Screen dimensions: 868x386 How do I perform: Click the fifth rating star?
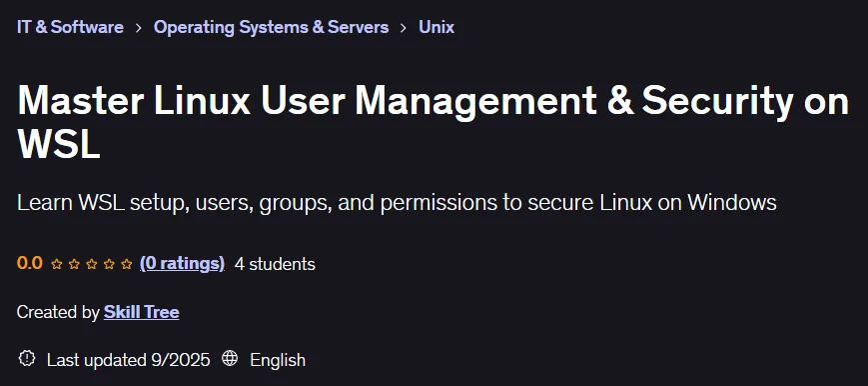pos(127,264)
